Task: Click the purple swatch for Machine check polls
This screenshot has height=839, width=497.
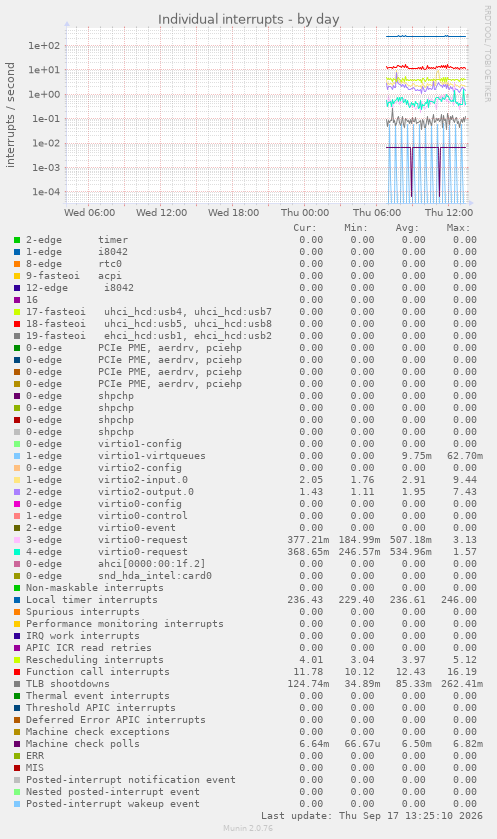Action: click(17, 744)
